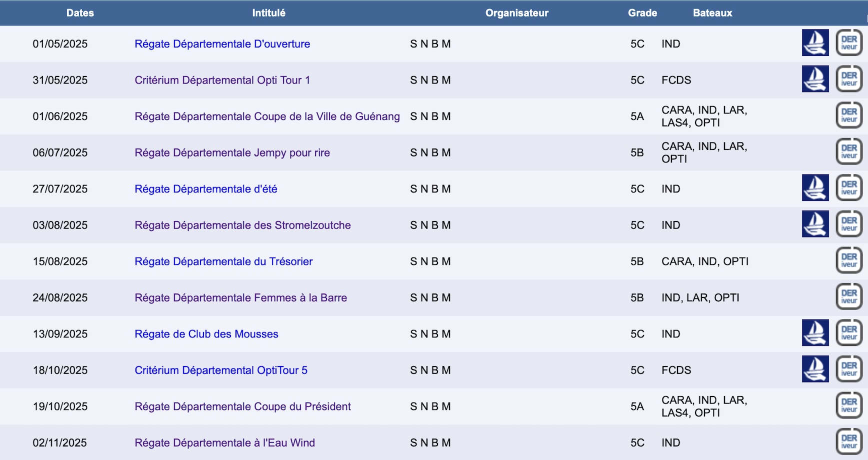Image resolution: width=868 pixels, height=460 pixels.
Task: Open Régate Départementale Coupe du Président link
Action: click(x=243, y=406)
